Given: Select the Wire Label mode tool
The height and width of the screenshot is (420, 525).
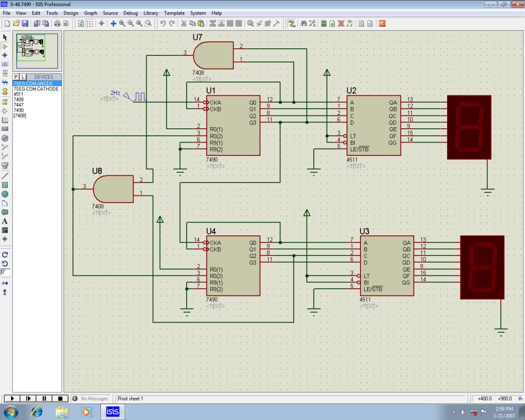Looking at the screenshot, I should pyautogui.click(x=5, y=64).
